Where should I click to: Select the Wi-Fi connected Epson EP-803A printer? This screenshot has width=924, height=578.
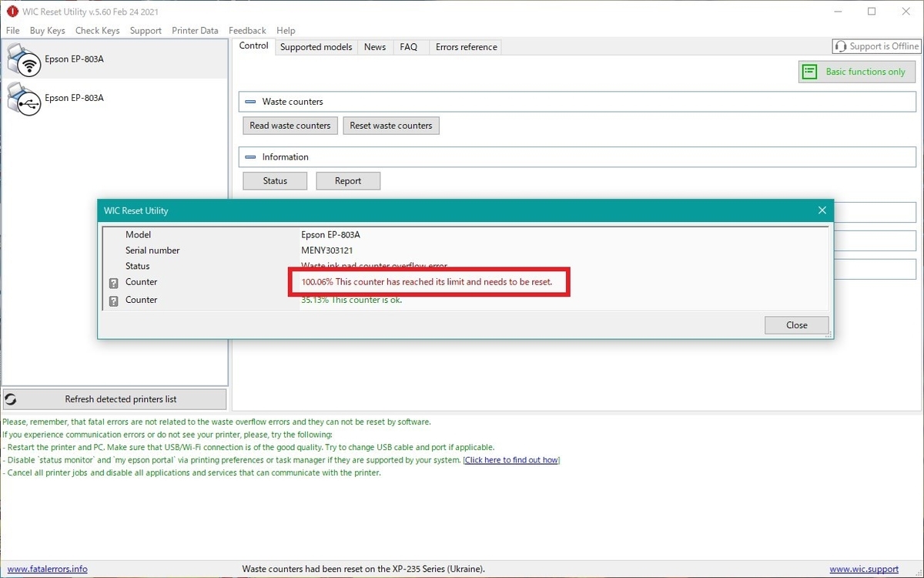[x=115, y=59]
